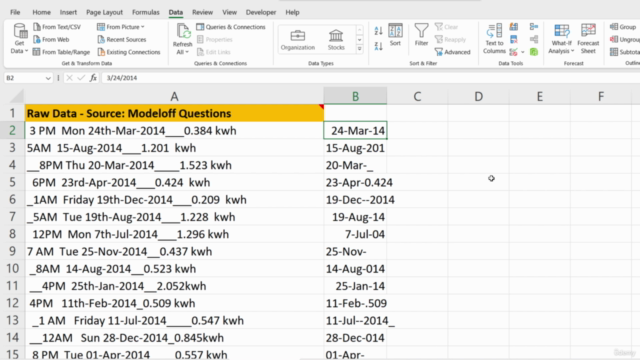The height and width of the screenshot is (360, 640).
Task: Open What-If Analysis dropdown
Action: 561,39
